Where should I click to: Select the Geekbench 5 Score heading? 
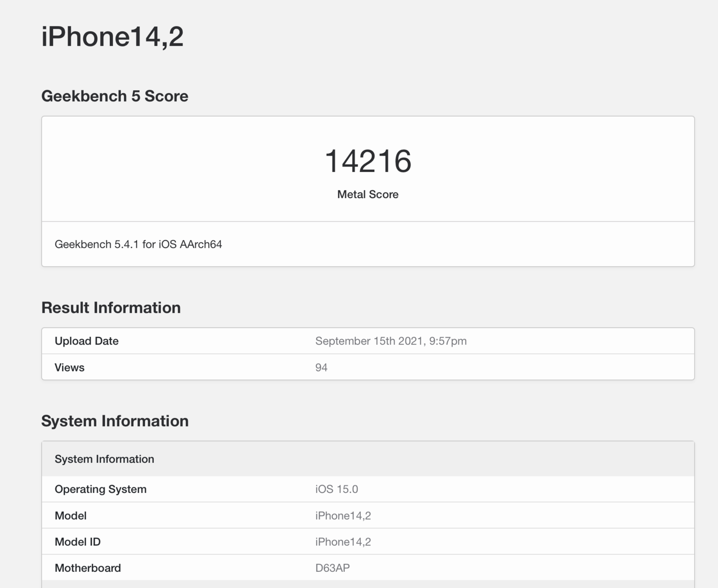(115, 96)
